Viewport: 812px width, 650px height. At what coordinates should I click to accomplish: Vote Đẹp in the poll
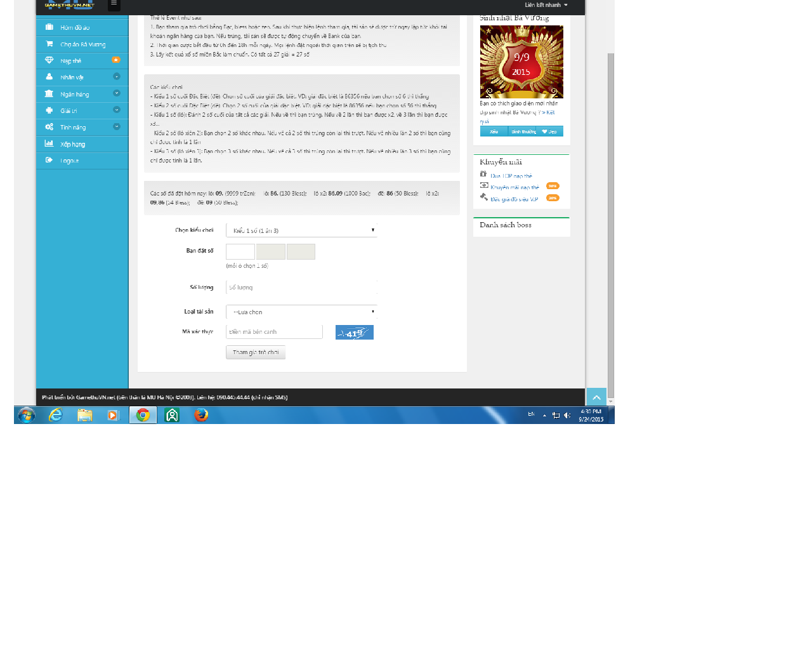click(x=549, y=131)
